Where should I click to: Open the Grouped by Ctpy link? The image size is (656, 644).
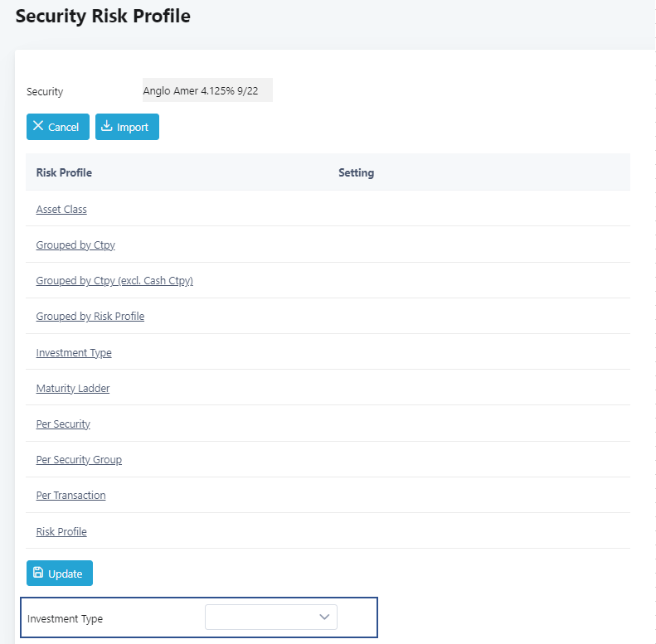point(75,245)
